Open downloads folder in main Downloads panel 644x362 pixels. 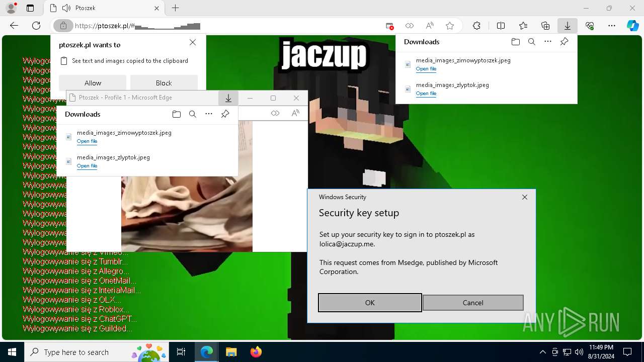(x=515, y=42)
